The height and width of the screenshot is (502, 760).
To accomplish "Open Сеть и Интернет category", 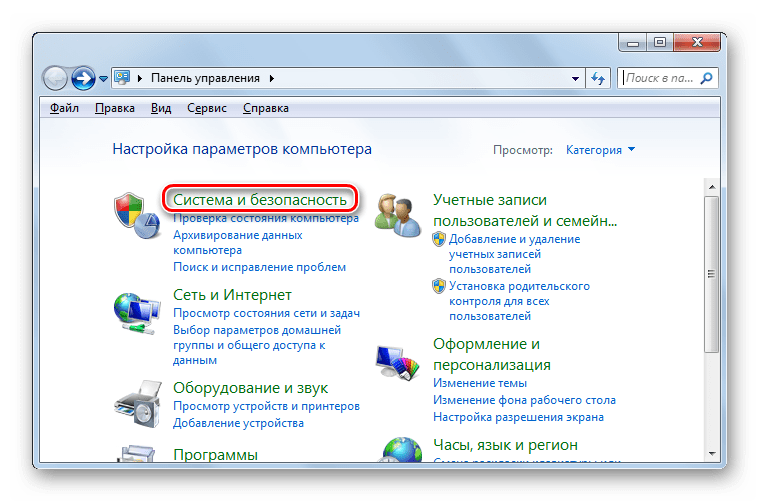I will pos(233,295).
